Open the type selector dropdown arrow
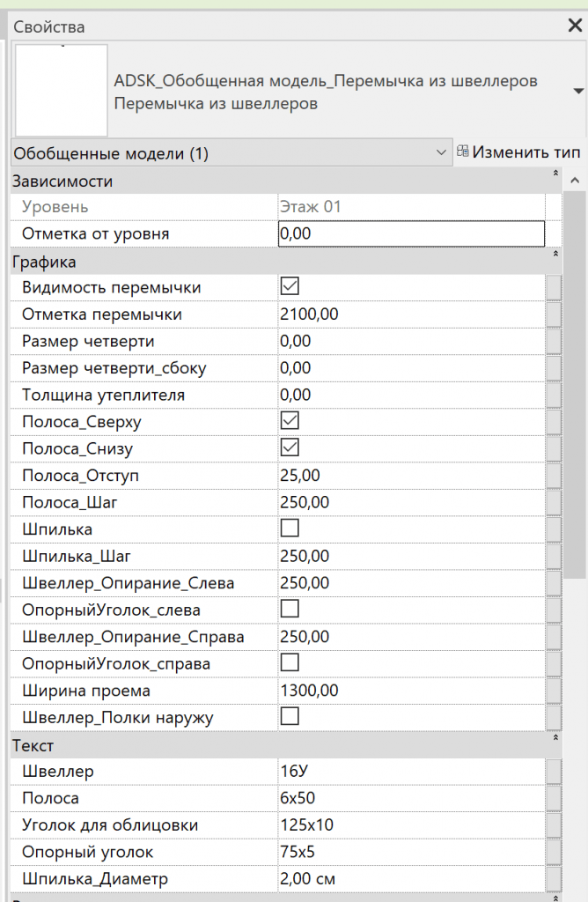Image resolution: width=588 pixels, height=902 pixels. pyautogui.click(x=578, y=92)
